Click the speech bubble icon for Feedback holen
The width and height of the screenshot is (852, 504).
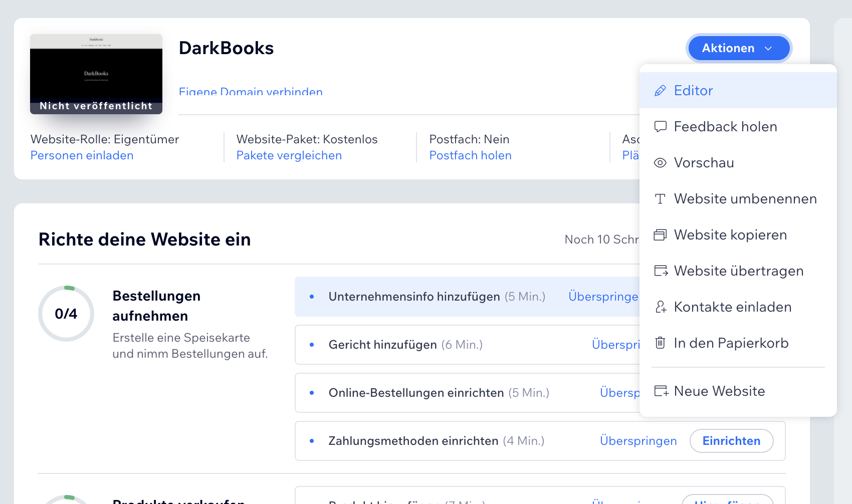click(660, 127)
